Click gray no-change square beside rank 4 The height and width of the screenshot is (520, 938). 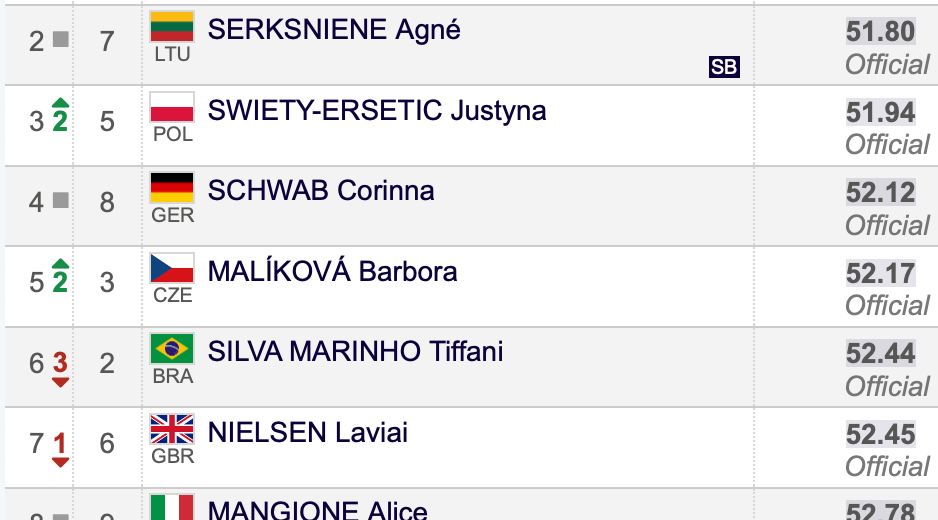(60, 200)
